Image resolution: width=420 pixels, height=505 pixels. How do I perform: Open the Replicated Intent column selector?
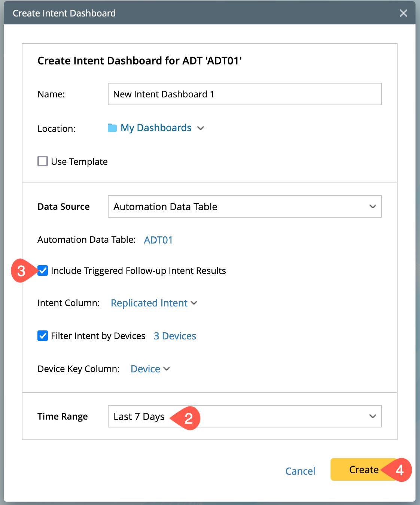pos(149,303)
